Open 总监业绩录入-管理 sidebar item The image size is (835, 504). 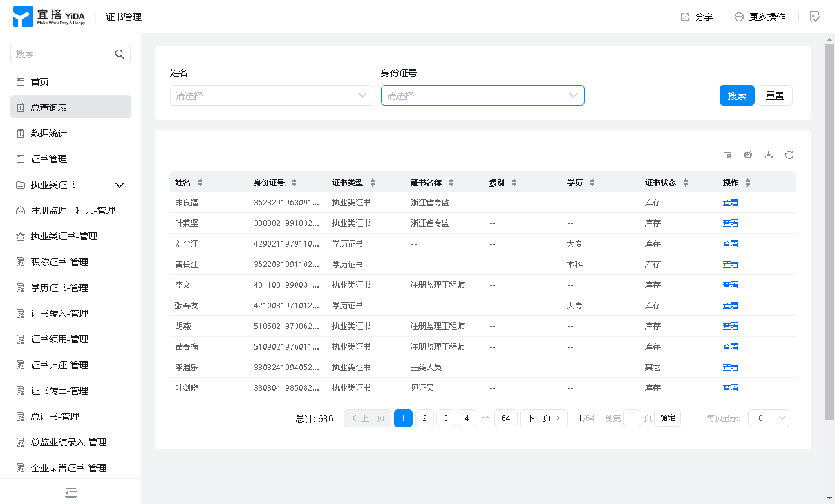71,442
